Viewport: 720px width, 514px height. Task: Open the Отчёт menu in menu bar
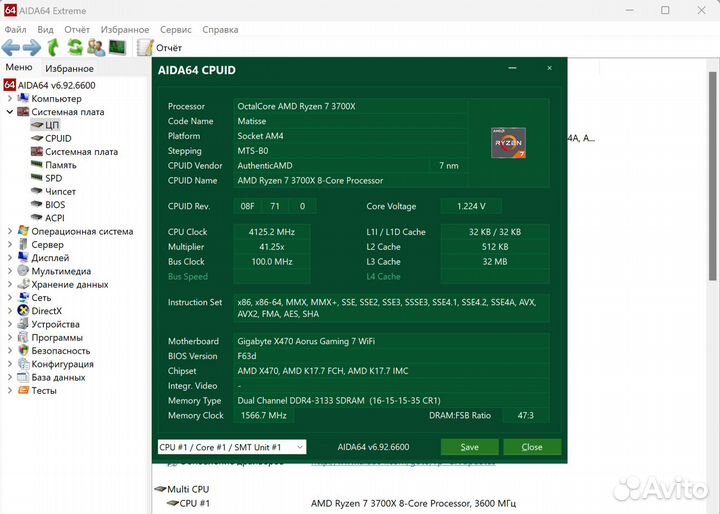coord(77,29)
